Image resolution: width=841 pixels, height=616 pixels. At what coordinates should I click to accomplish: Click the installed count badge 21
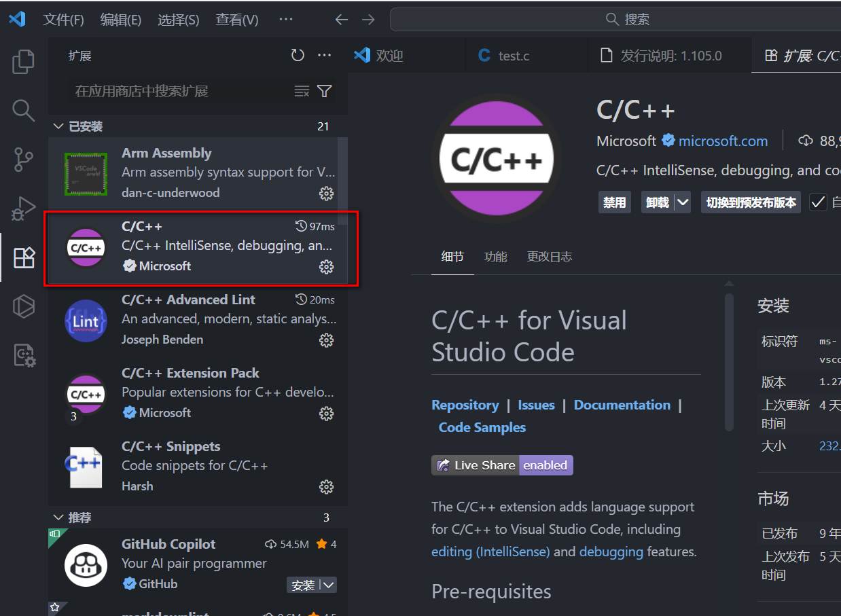point(323,126)
